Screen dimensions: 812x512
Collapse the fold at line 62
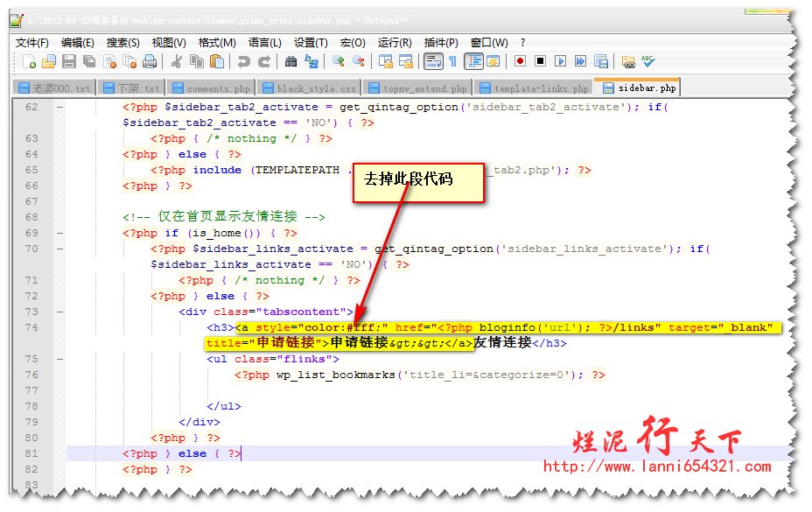pos(59,108)
